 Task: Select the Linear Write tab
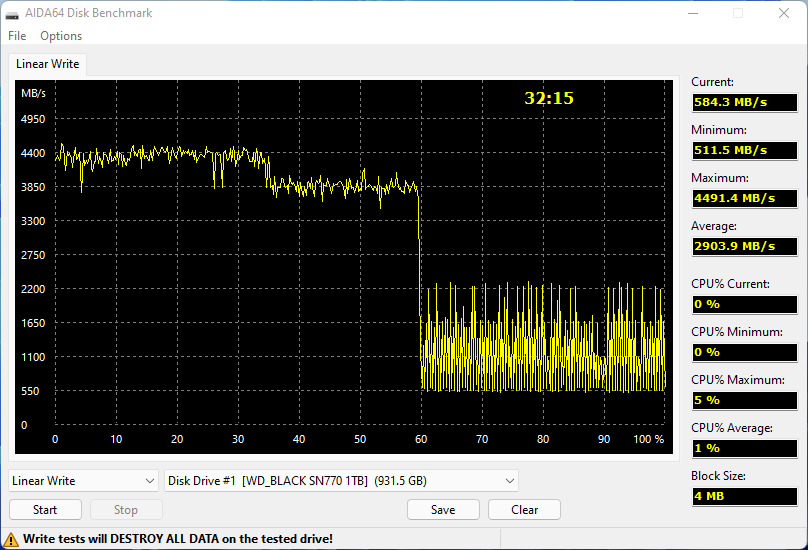tap(47, 64)
